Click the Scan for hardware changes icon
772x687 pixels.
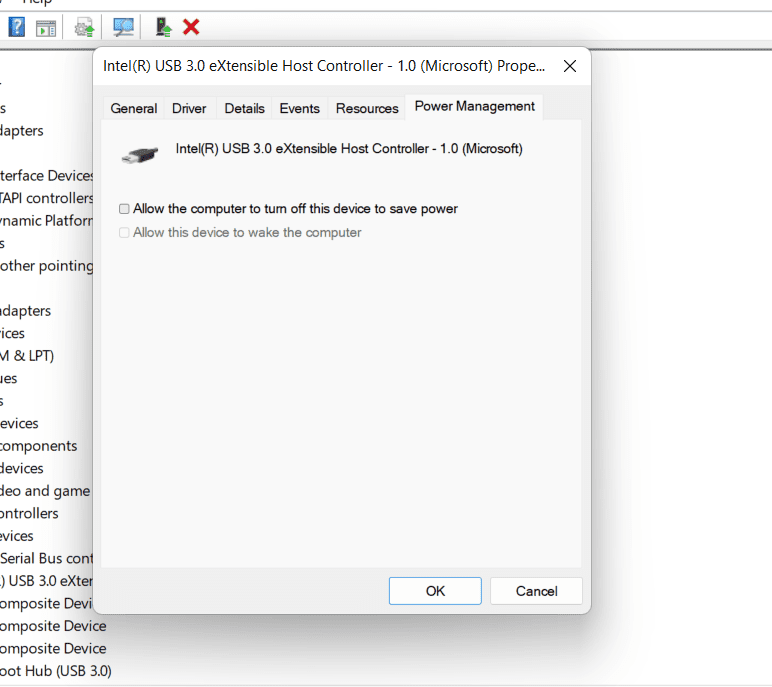123,27
